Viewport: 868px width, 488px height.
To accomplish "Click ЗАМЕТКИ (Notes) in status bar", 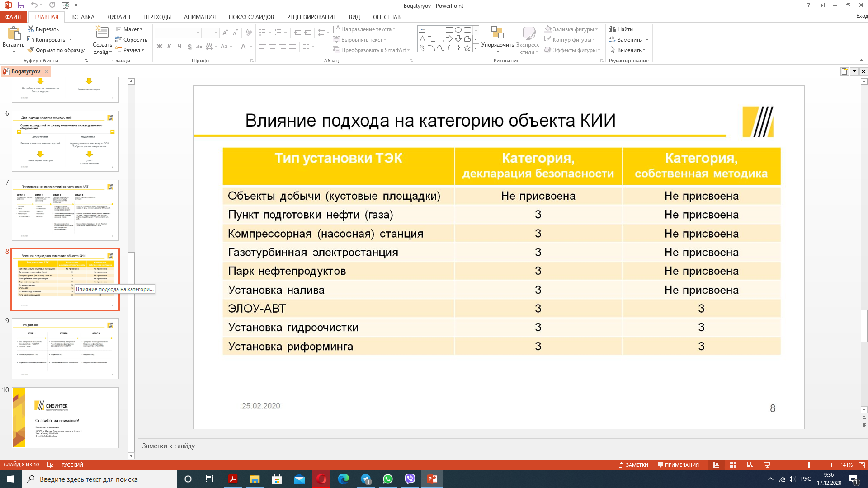I will pos(633,465).
